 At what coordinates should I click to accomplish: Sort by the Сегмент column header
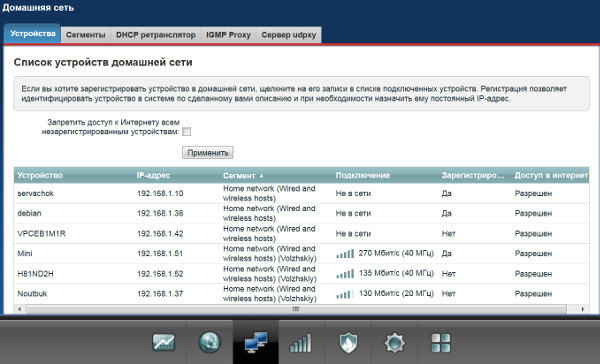pos(239,176)
